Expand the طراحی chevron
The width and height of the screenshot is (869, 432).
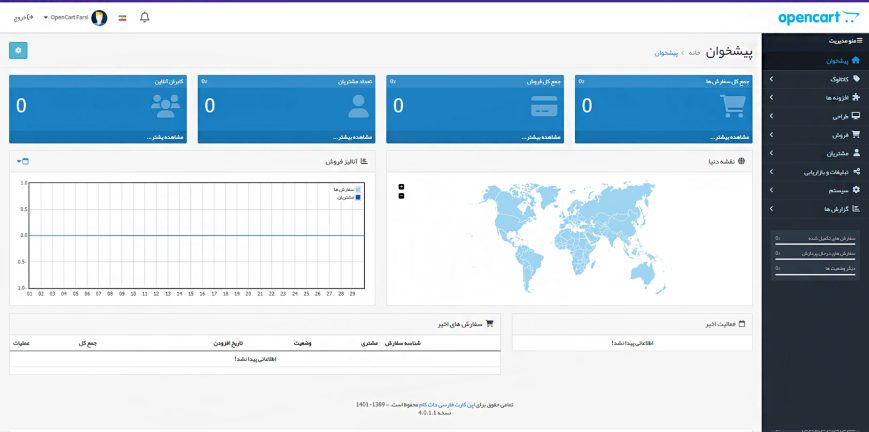tap(771, 116)
